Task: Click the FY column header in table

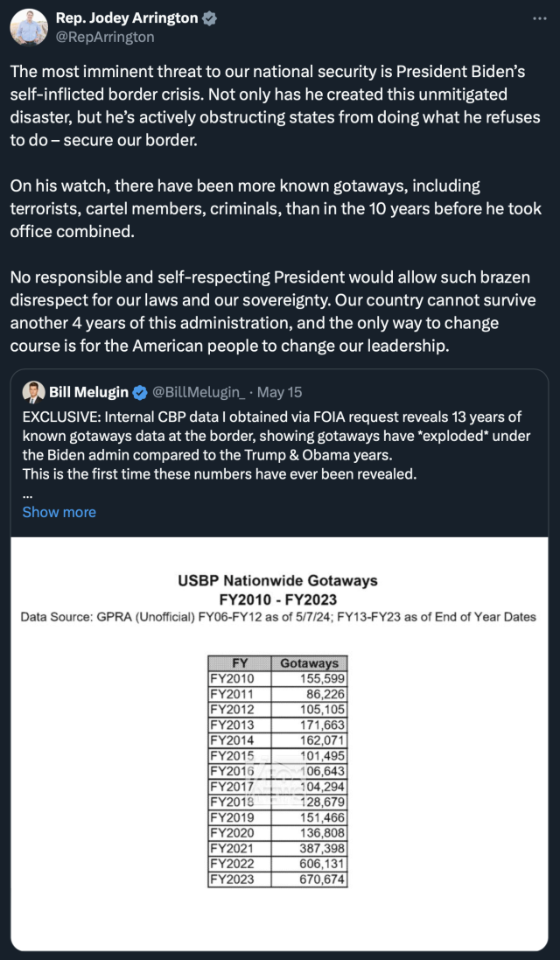Action: click(x=239, y=663)
